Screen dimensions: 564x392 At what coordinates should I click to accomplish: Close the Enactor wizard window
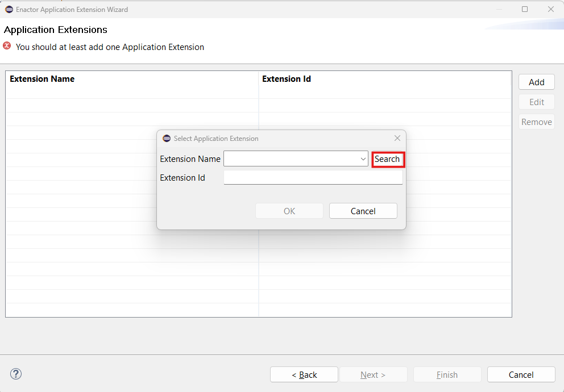pos(551,9)
